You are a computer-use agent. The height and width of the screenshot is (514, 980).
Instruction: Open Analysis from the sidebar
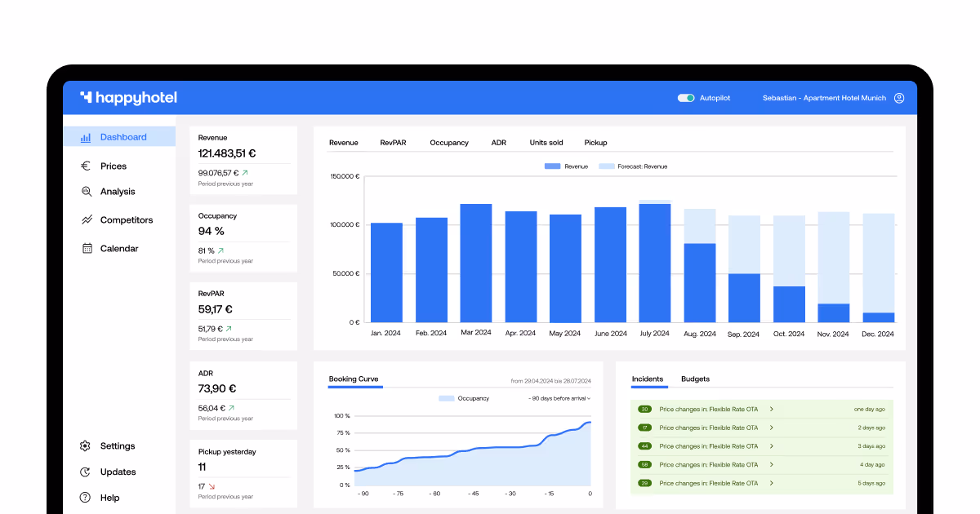pyautogui.click(x=119, y=192)
